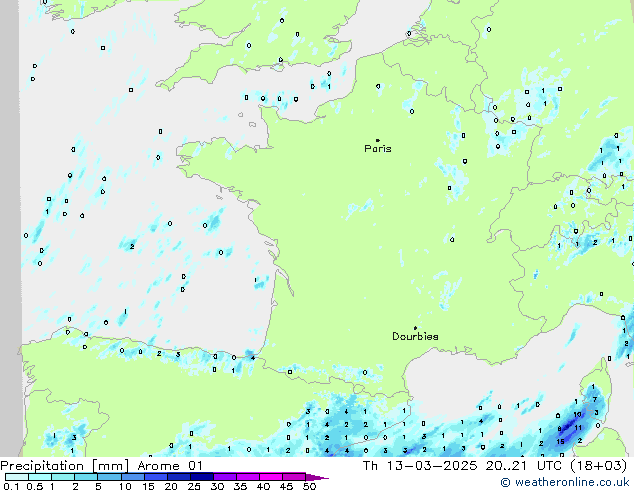The width and height of the screenshot is (634, 490).
Task: Select the 20–25 mm dark blue legend swatch
Action: pos(179,477)
